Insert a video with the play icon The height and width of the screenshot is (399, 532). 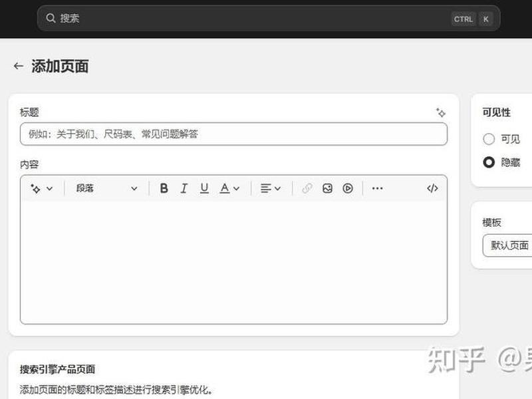point(348,188)
